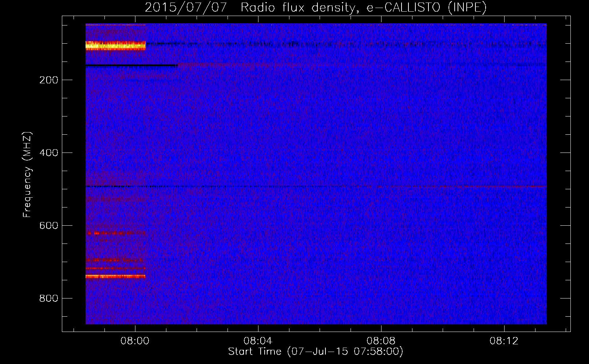Viewport: 589px width, 364px height.
Task: Click the red band near 620 MHz
Action: coord(116,233)
